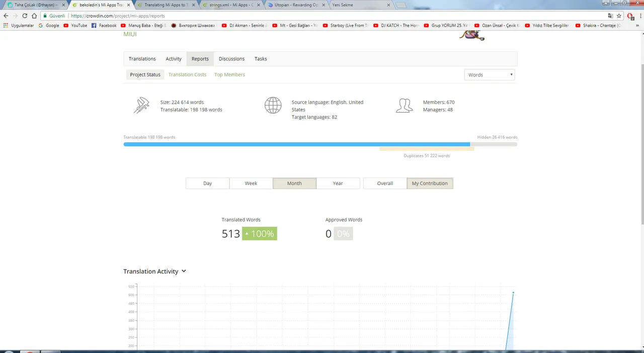This screenshot has height=353, width=644.
Task: Select the Year period button
Action: point(338,184)
